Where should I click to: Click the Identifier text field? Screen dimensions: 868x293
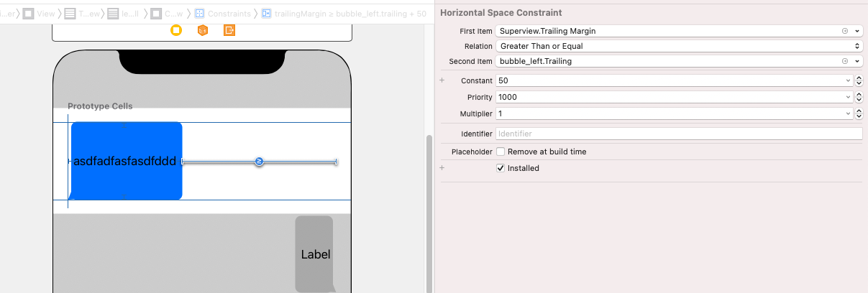pos(679,134)
